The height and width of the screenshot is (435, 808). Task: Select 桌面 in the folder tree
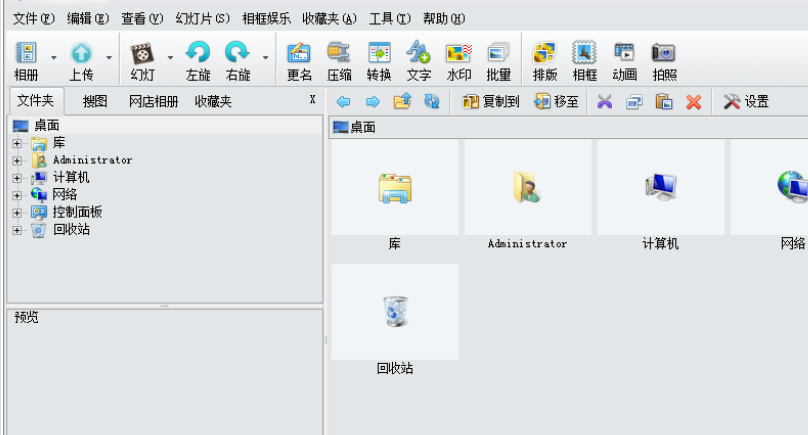coord(46,125)
